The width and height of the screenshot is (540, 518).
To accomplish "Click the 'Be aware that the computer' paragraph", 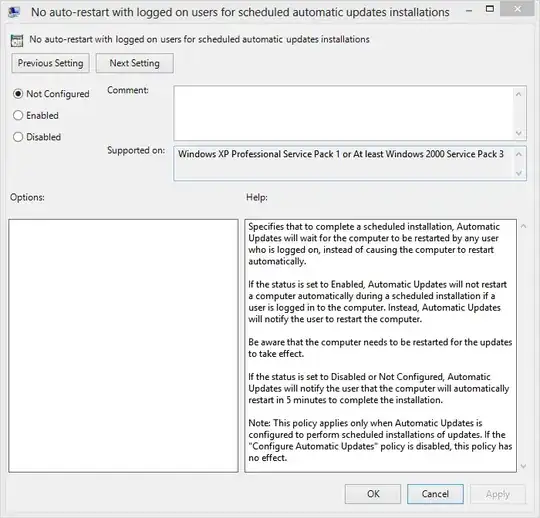I will 380,348.
